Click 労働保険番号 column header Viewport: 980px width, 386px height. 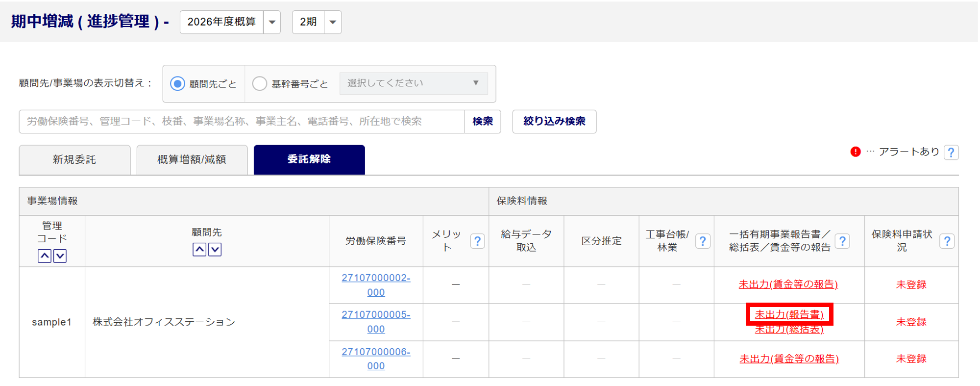pyautogui.click(x=376, y=241)
